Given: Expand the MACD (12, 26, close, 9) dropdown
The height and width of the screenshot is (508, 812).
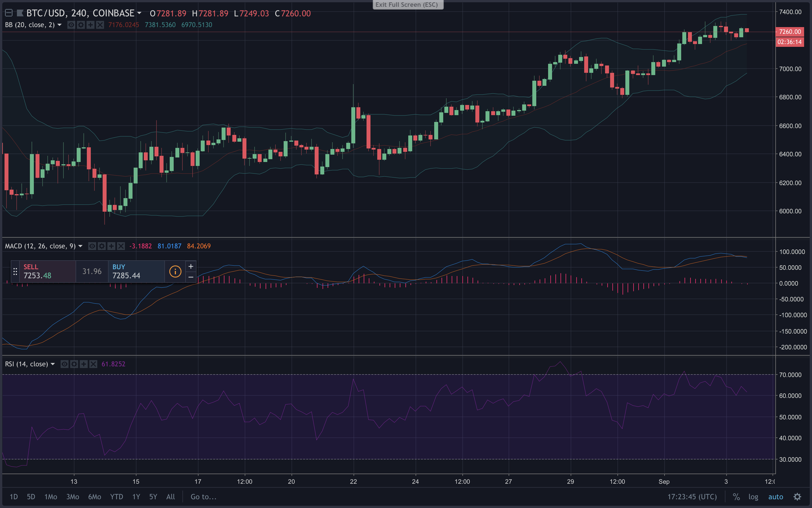Looking at the screenshot, I should coord(80,246).
